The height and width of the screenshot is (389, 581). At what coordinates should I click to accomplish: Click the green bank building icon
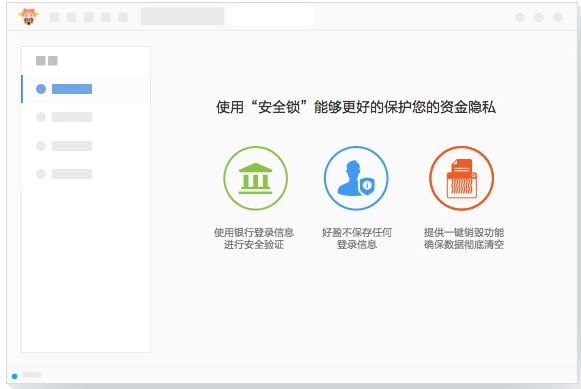255,178
